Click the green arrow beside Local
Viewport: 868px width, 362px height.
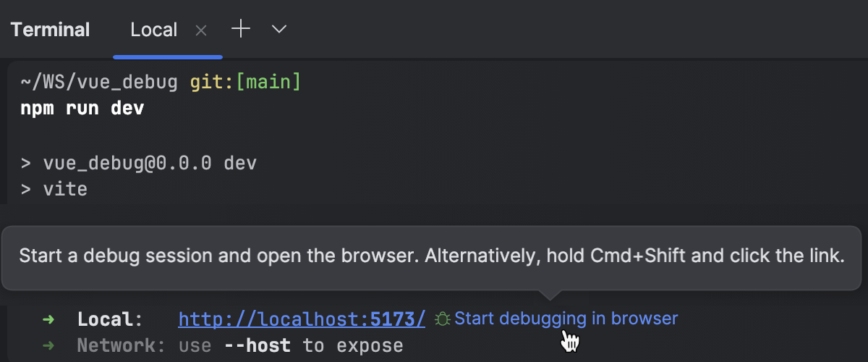(x=48, y=319)
